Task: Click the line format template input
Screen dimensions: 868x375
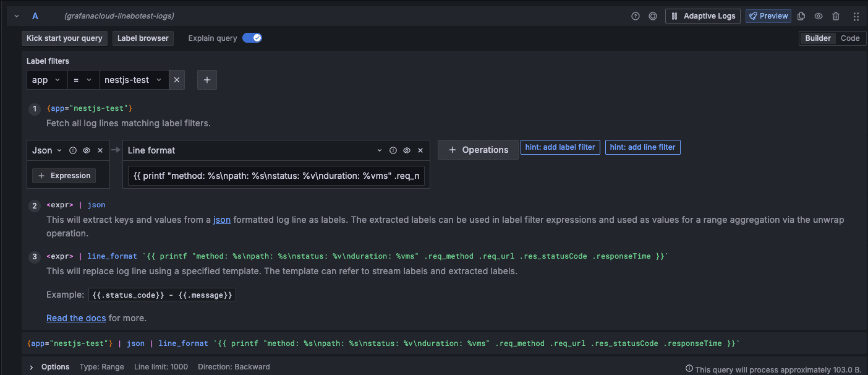Action: point(276,176)
